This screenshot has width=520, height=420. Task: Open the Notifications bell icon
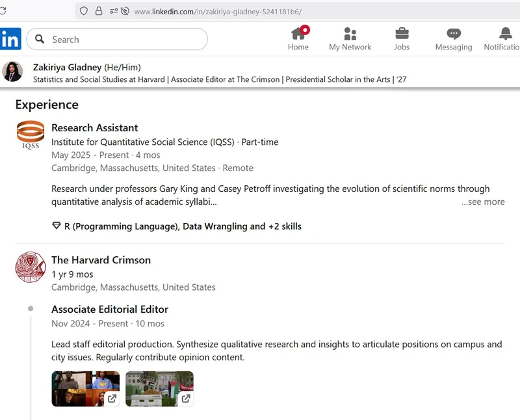[505, 34]
